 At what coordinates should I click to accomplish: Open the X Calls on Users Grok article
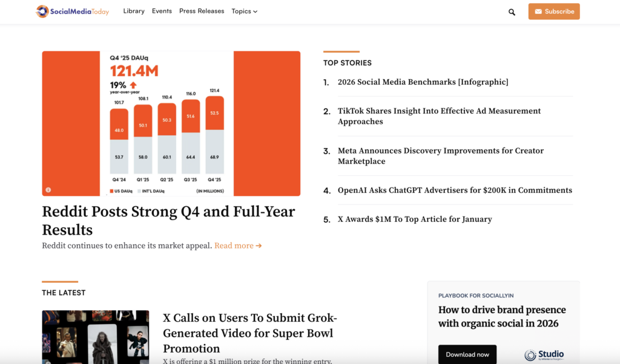[249, 333]
